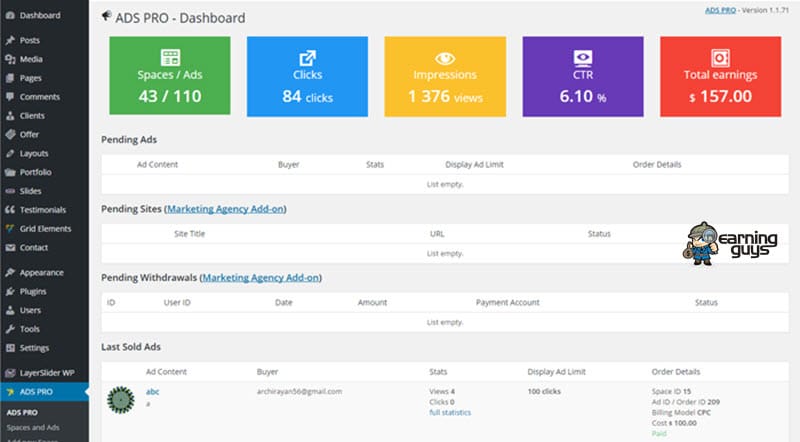Click the Plugins plug icon
The width and height of the screenshot is (800, 442).
click(10, 291)
